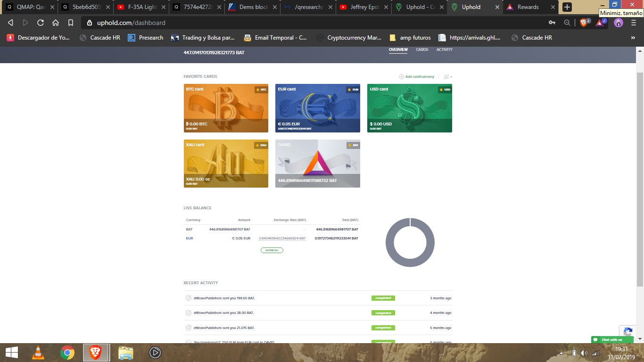Reload the Uphold dashboard page
Viewport: 644px width, 362px height.
pos(41,23)
